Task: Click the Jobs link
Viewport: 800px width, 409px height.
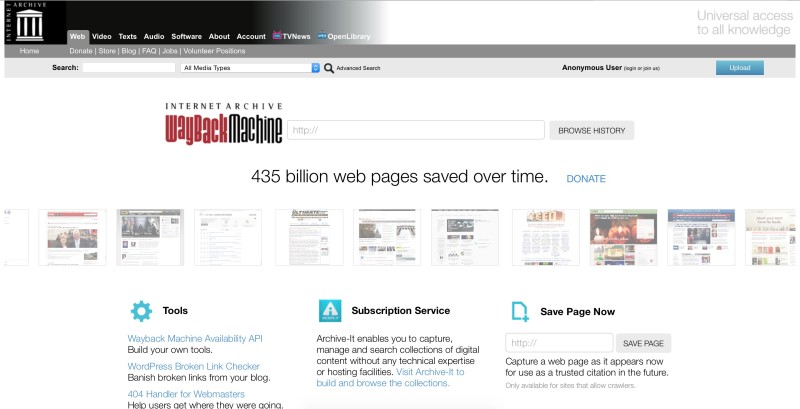Action: point(170,51)
